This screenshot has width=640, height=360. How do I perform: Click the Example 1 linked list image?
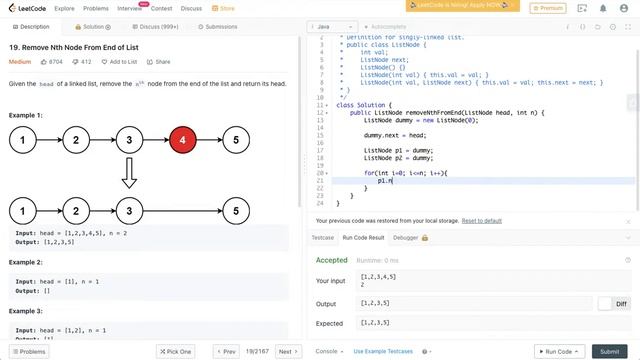(129, 176)
